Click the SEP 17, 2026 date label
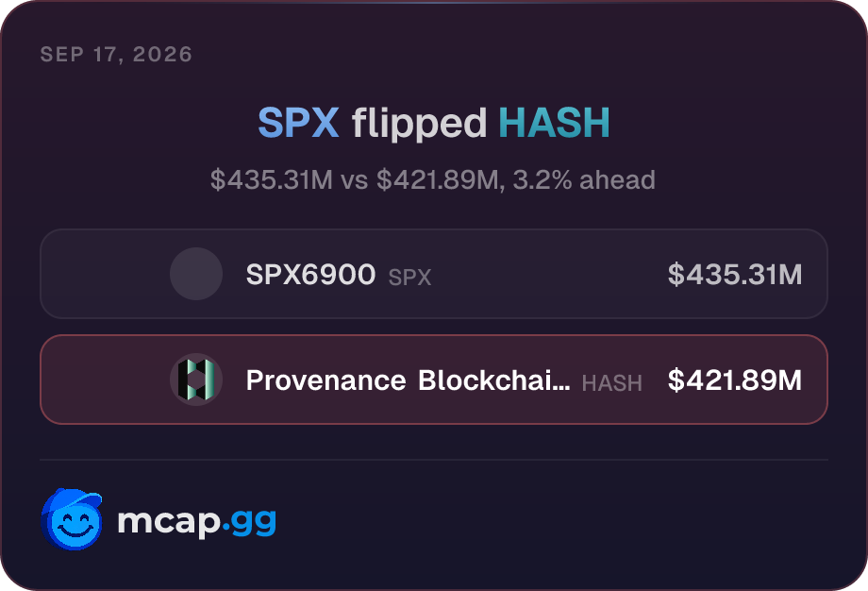Screen dimensions: 868x591 (x=116, y=54)
